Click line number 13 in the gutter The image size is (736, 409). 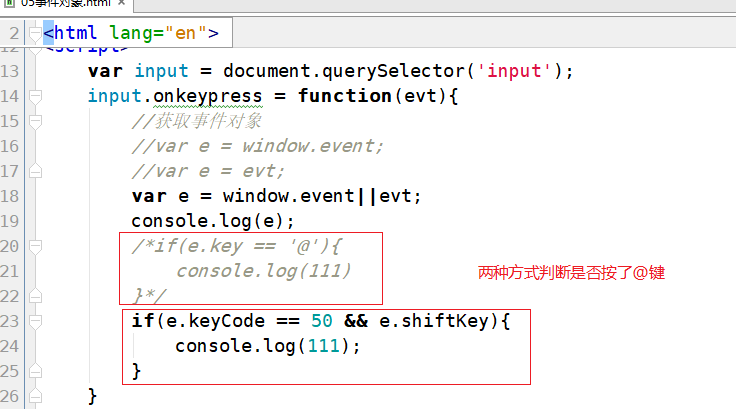coord(11,71)
